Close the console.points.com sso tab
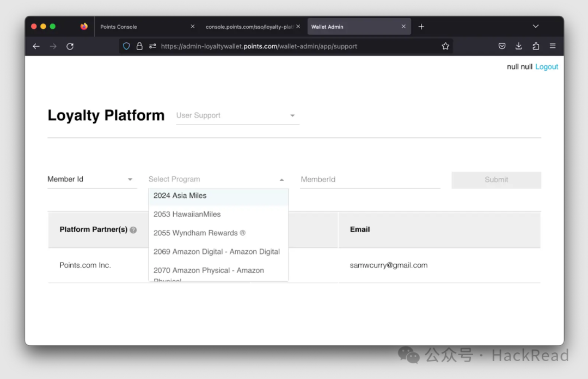 tap(298, 27)
